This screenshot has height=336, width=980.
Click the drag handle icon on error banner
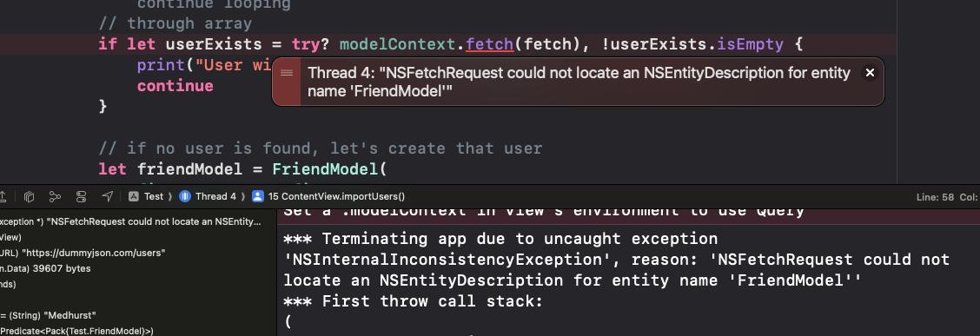click(x=287, y=73)
